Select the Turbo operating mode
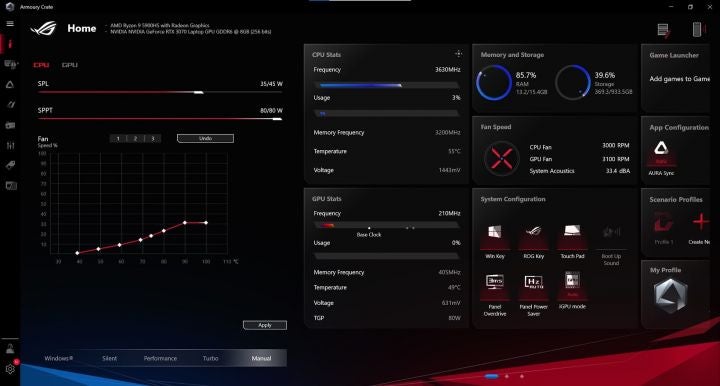This screenshot has width=720, height=386. click(210, 358)
